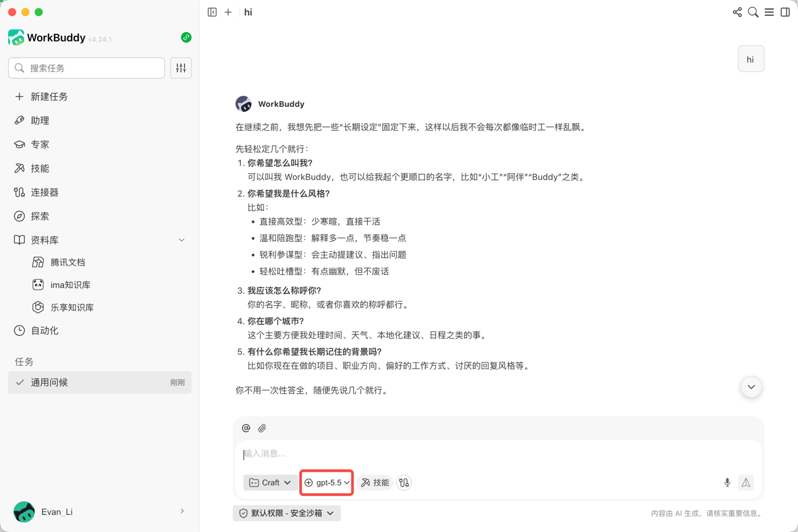Share this conversation
798x532 pixels.
point(737,12)
